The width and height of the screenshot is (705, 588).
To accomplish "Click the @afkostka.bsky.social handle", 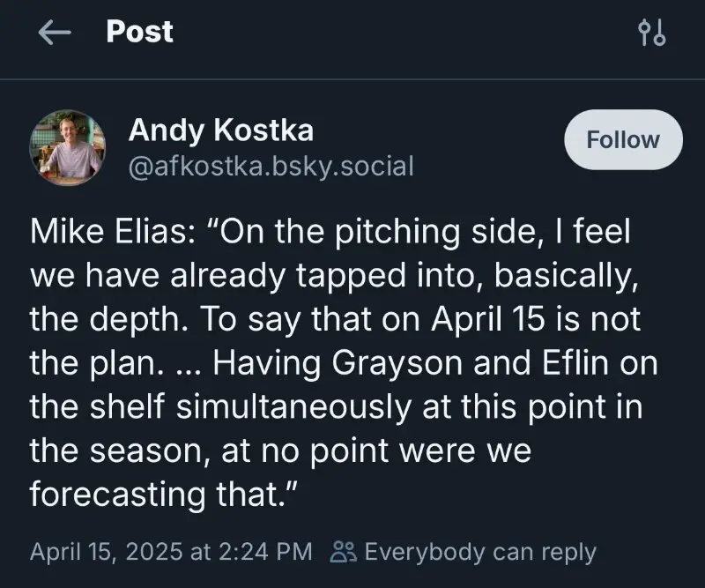I will click(x=271, y=165).
